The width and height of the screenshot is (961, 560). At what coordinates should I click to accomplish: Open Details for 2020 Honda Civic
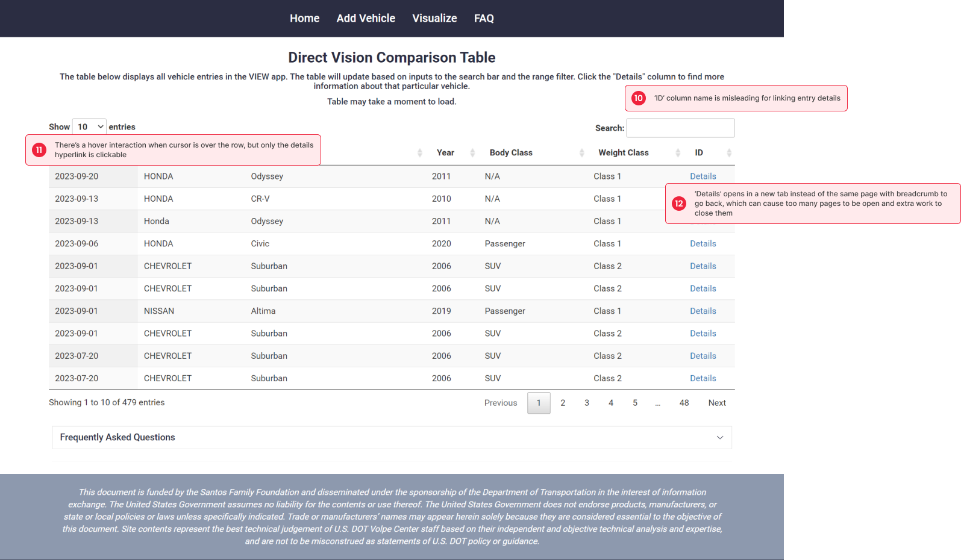[703, 244]
